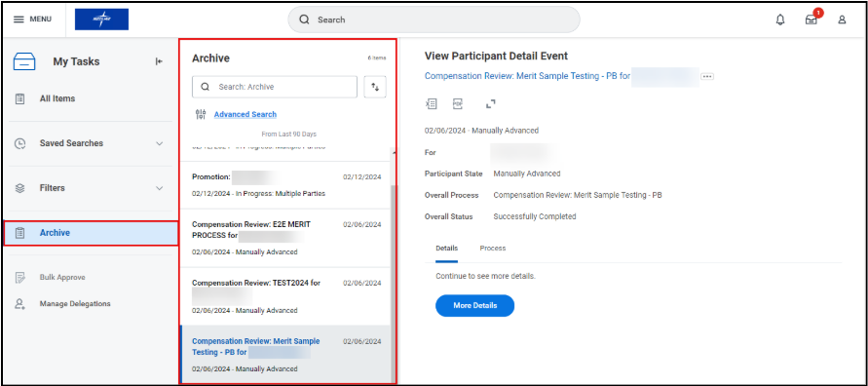
Task: Switch to the Process tab
Action: pyautogui.click(x=493, y=249)
